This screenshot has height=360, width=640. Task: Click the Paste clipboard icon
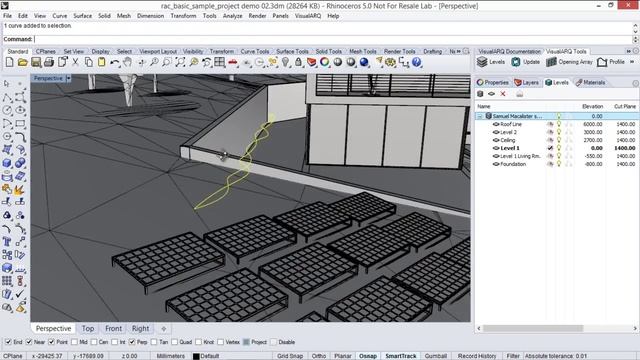[102, 62]
